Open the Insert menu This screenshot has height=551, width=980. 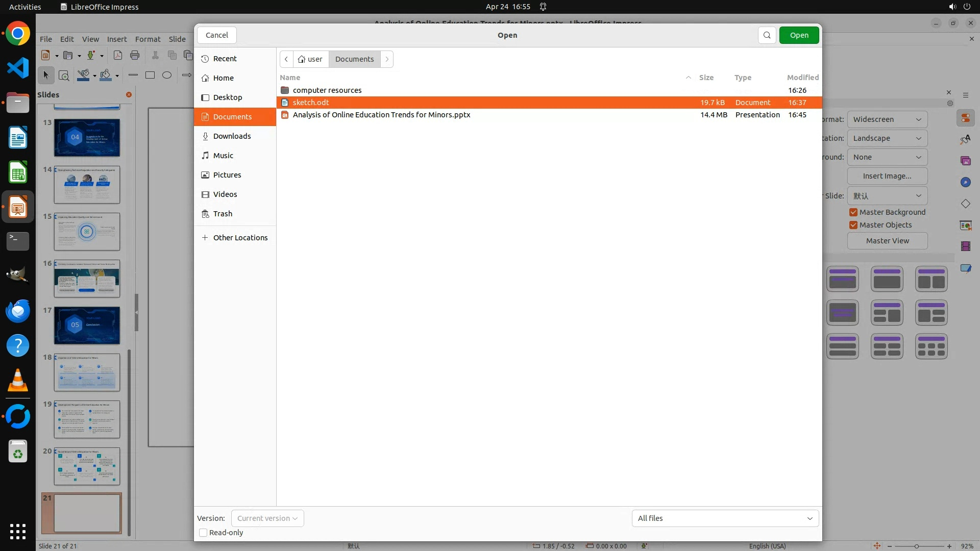pos(117,39)
